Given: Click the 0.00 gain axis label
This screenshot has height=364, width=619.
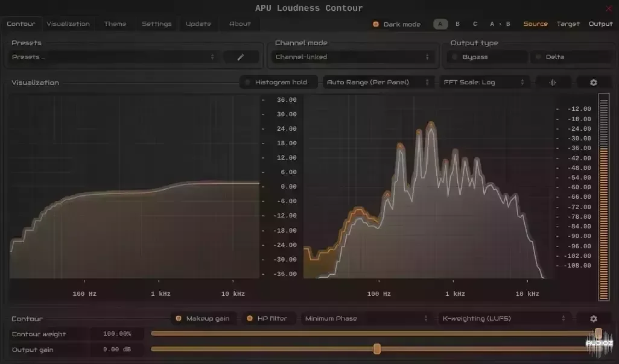Looking at the screenshot, I should point(288,187).
